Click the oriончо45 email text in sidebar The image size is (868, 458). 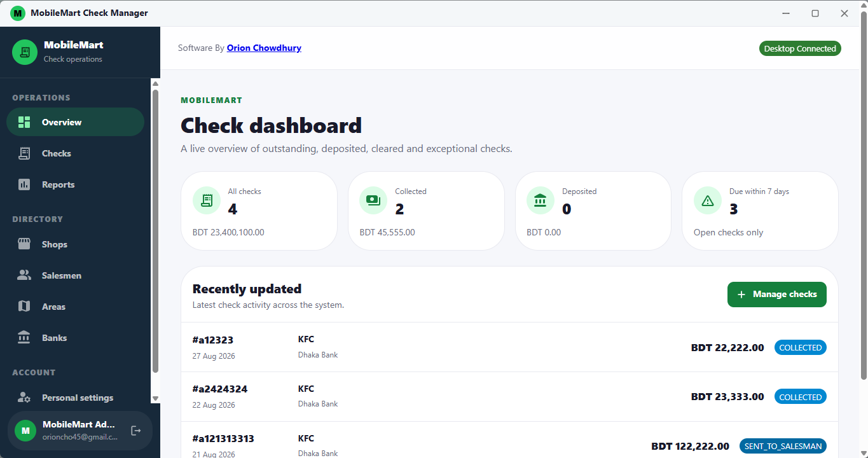tap(80, 437)
